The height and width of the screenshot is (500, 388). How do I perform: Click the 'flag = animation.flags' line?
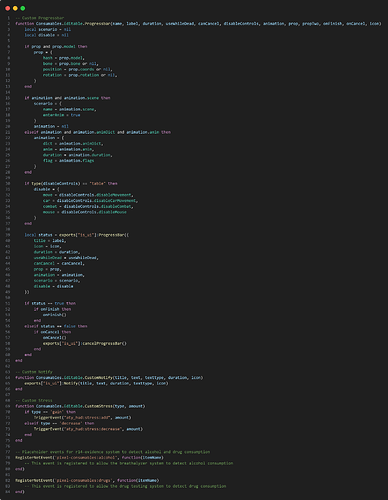[68, 160]
